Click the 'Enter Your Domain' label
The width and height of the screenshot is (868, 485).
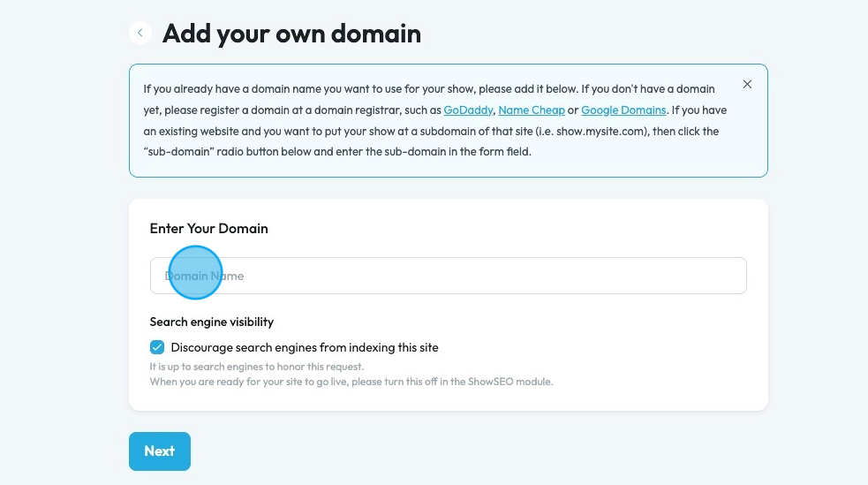208,228
